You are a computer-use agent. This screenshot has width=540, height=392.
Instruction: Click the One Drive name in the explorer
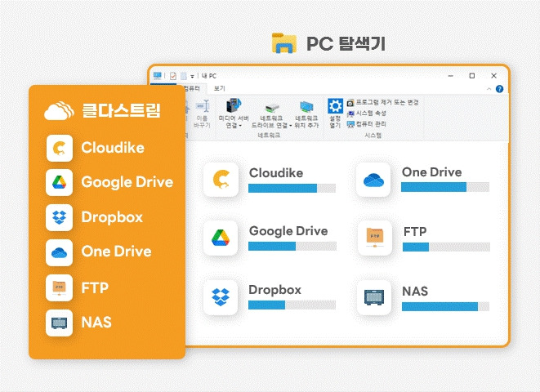tap(432, 172)
